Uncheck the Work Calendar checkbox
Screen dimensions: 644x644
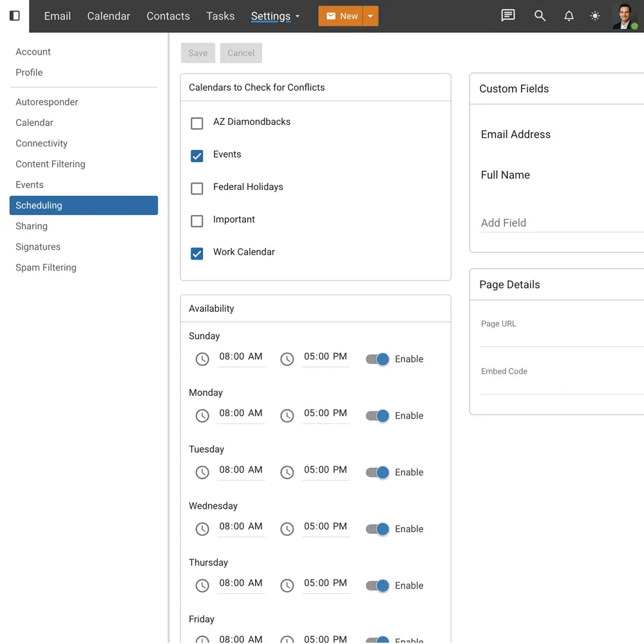[196, 254]
